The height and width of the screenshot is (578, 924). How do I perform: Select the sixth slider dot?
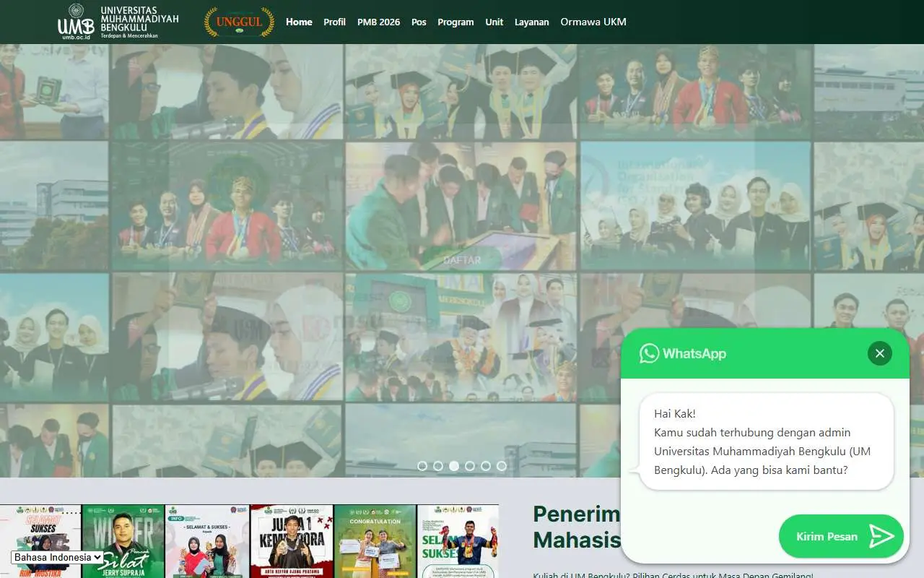[502, 466]
